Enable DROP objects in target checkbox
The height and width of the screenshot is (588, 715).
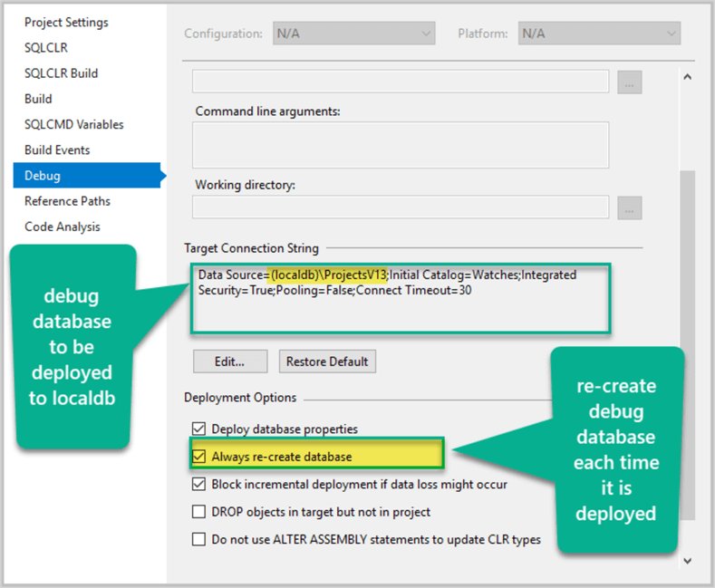click(x=198, y=512)
